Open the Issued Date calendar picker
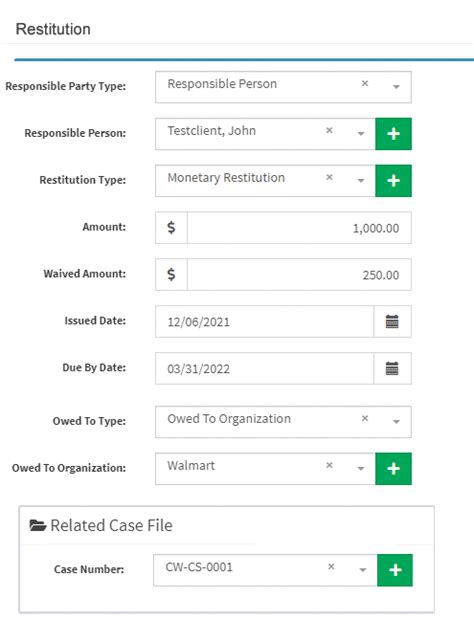Screen dimensions: 474x642 392,322
